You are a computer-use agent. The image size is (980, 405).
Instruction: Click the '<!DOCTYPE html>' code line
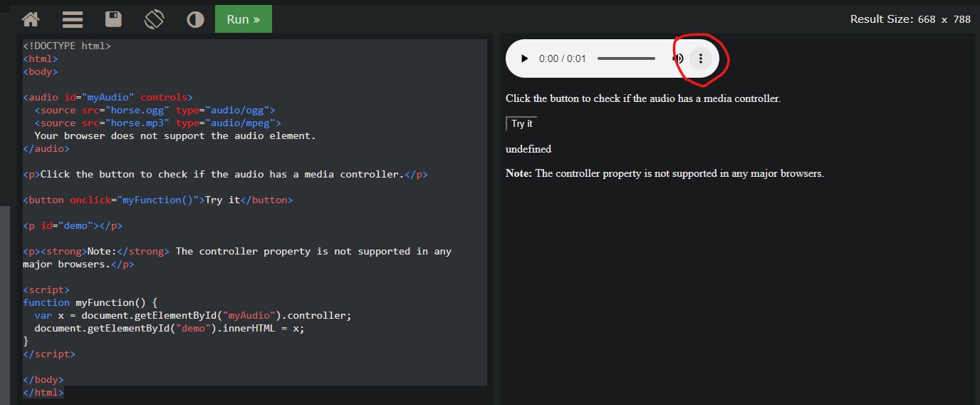click(x=67, y=46)
